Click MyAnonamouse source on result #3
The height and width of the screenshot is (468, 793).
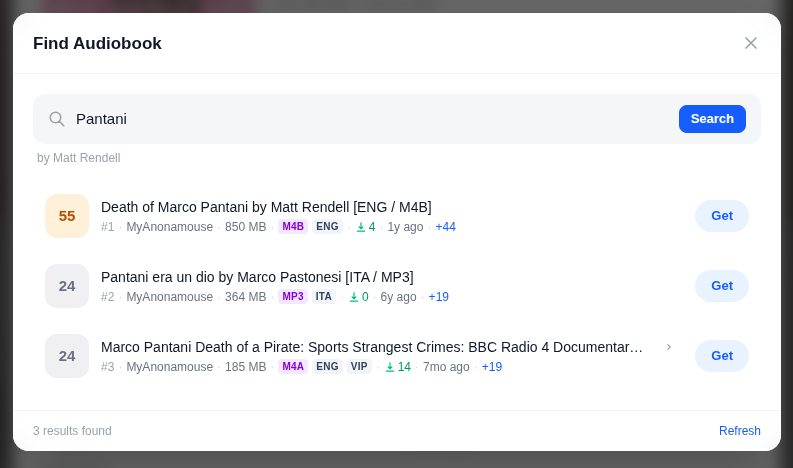(x=169, y=366)
